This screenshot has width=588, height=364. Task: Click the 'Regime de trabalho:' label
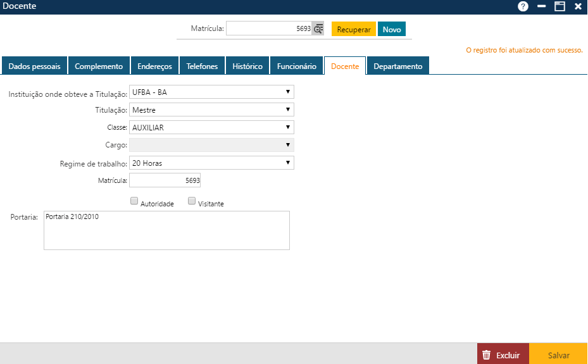tap(94, 164)
